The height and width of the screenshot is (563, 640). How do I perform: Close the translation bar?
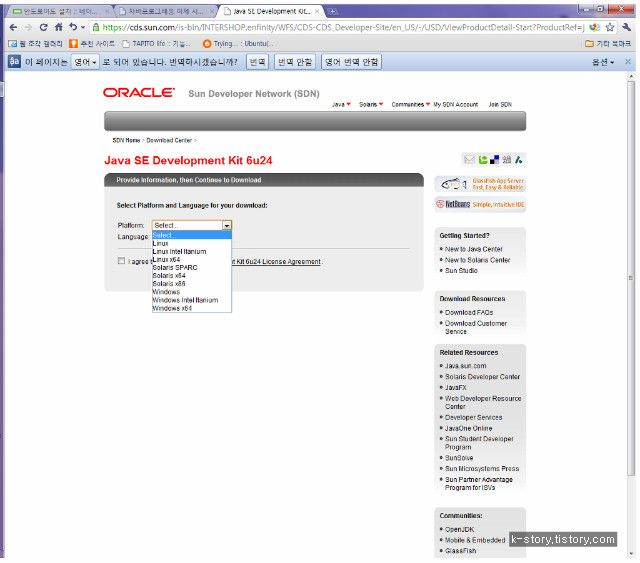point(628,62)
